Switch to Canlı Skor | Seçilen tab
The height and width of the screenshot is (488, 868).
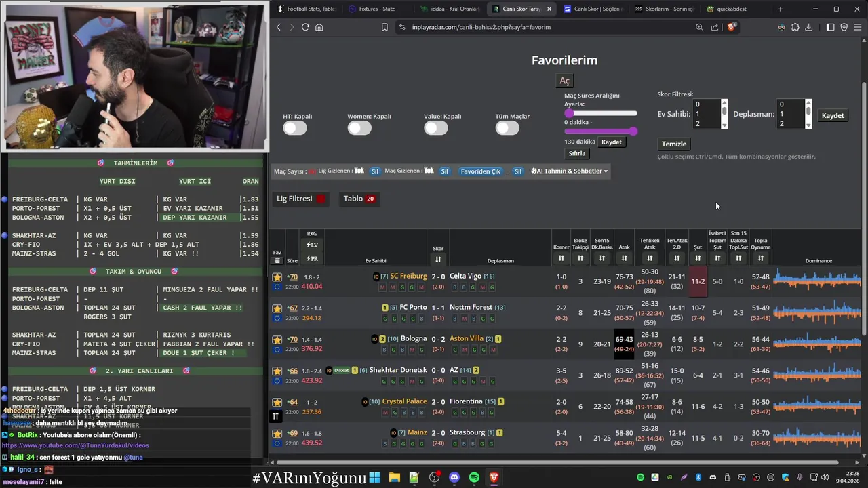(591, 9)
